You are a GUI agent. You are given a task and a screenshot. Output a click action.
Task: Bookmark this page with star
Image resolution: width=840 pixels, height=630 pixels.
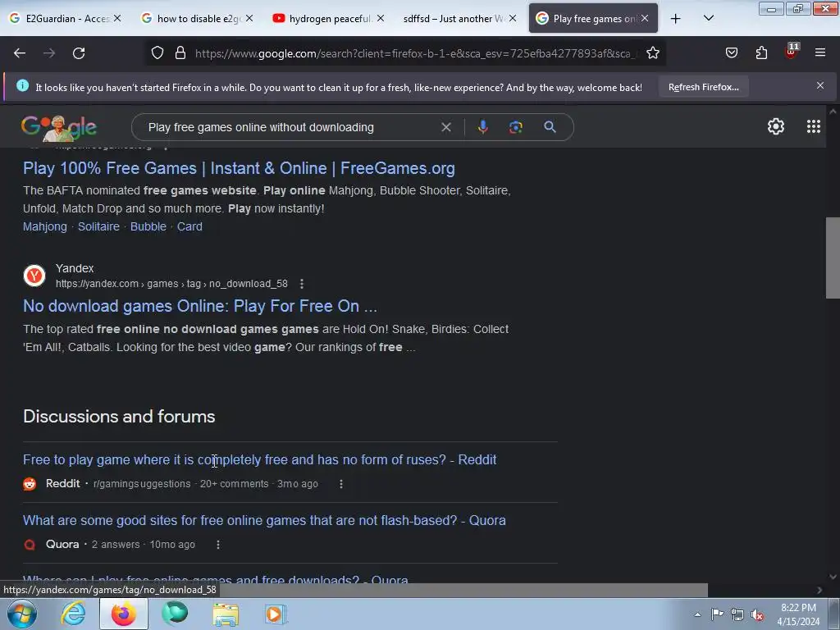coord(652,53)
